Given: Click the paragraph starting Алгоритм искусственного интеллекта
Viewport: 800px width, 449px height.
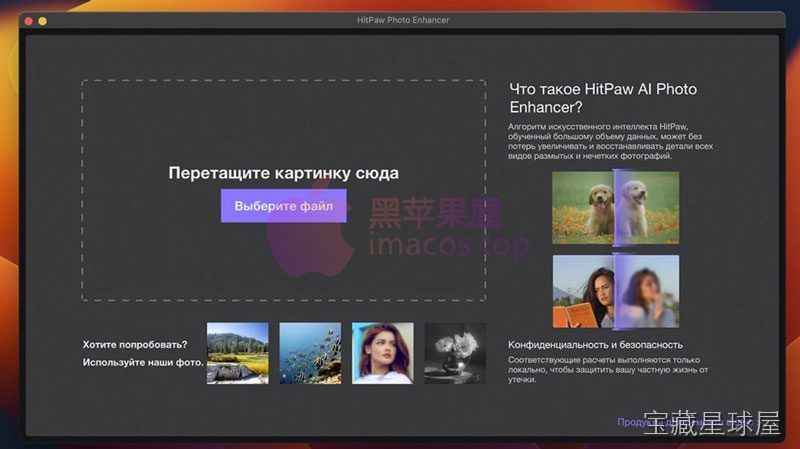Looking at the screenshot, I should tap(610, 141).
